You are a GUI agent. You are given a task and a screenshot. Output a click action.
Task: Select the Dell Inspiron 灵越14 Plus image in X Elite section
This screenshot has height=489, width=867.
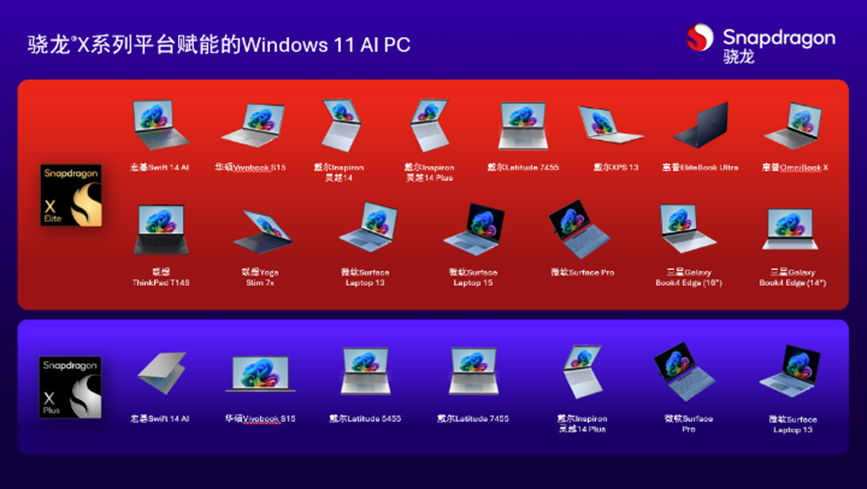tap(429, 126)
